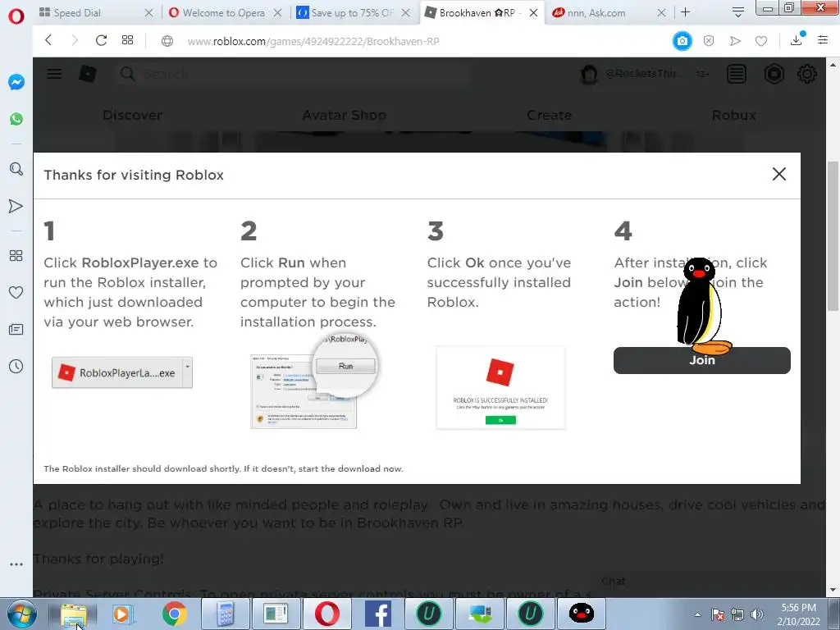Click scrollbar down arrow
This screenshot has width=840, height=630.
[833, 591]
